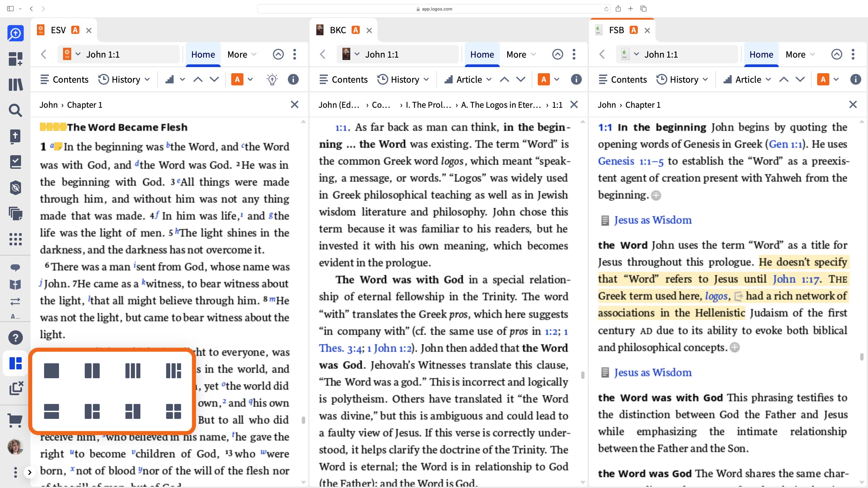
Task: Select the Home tab in ESV panel
Action: (203, 54)
